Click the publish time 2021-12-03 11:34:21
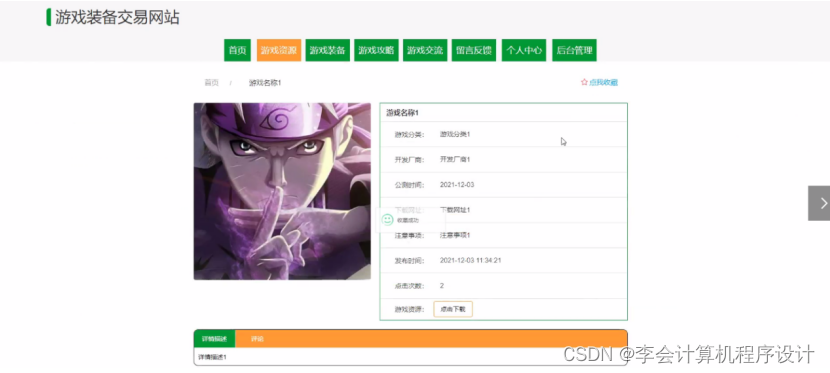 click(x=471, y=260)
